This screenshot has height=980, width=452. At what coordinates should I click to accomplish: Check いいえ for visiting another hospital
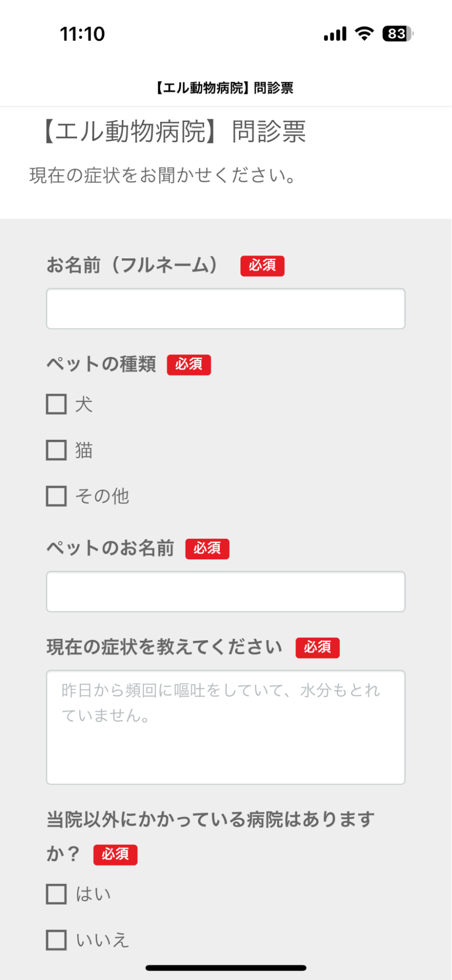point(56,939)
